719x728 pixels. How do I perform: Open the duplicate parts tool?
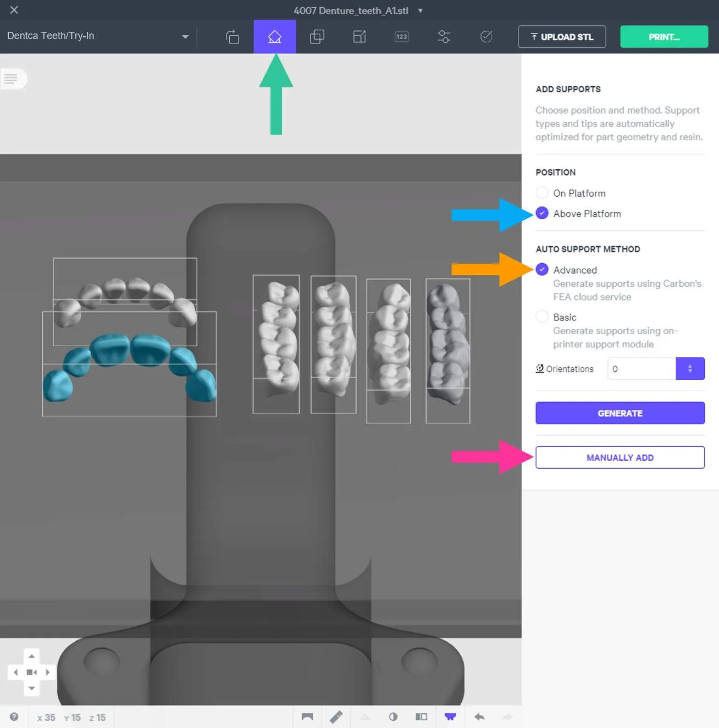[x=317, y=37]
